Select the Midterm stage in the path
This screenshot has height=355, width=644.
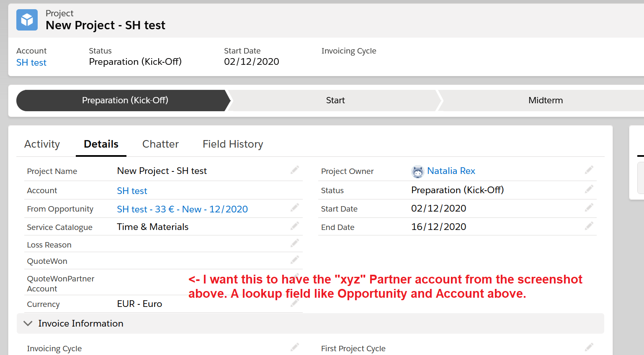coord(545,100)
